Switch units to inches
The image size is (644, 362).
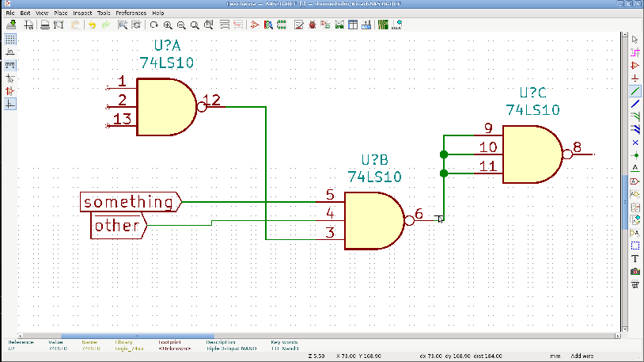pos(11,51)
